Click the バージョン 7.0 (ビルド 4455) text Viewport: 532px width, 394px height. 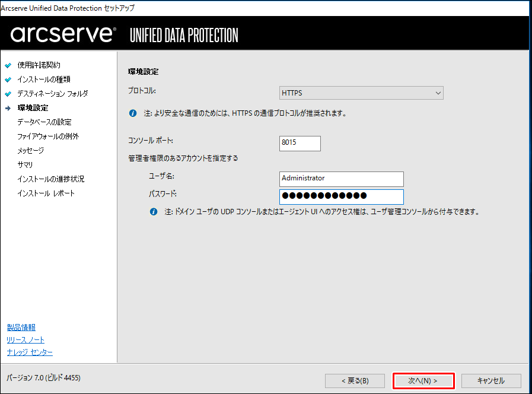point(43,378)
